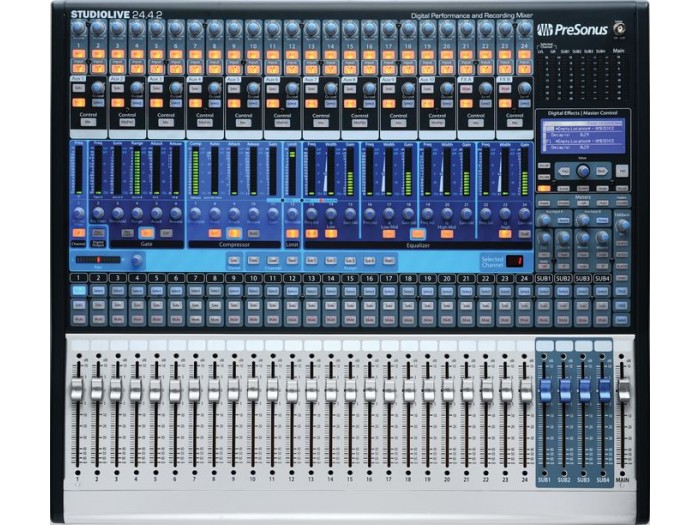Image resolution: width=700 pixels, height=525 pixels.
Task: Click the channel 24 trim knob
Action: pyautogui.click(x=525, y=28)
